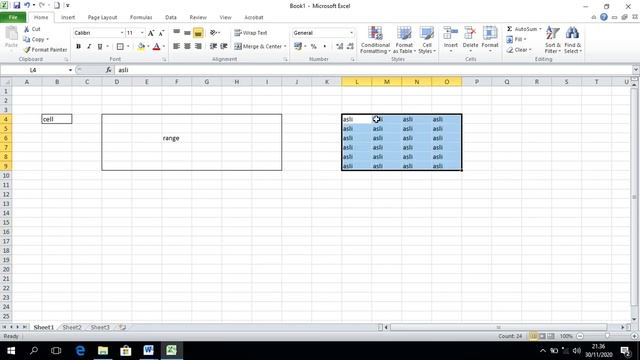Image resolution: width=640 pixels, height=360 pixels.
Task: Open the font size 11 dropdown
Action: [142, 33]
